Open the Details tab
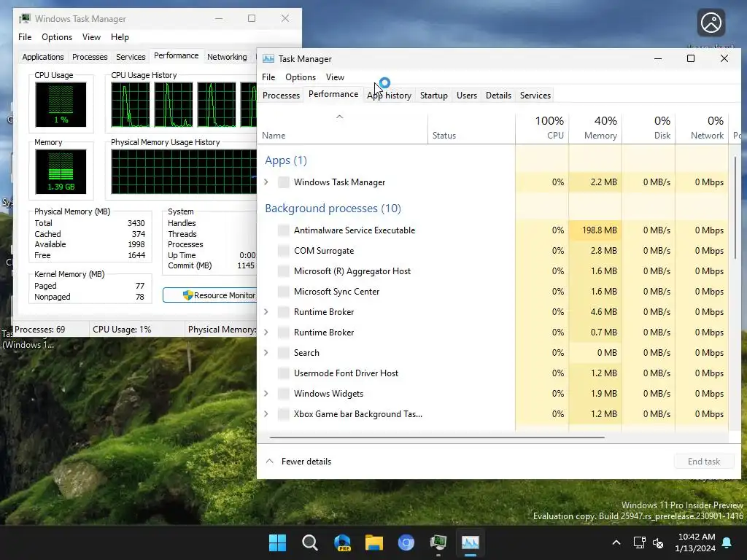747x560 pixels. tap(498, 96)
